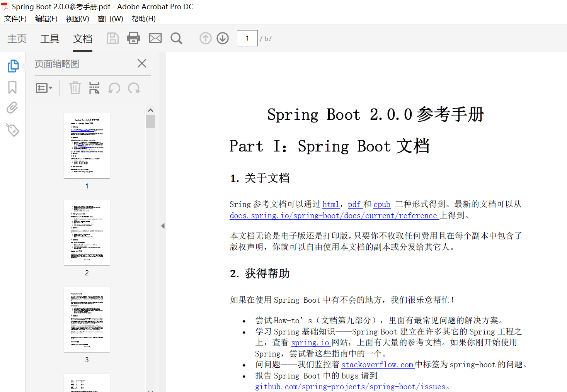Open the 视图(V) menu
The image size is (567, 392).
pos(78,19)
